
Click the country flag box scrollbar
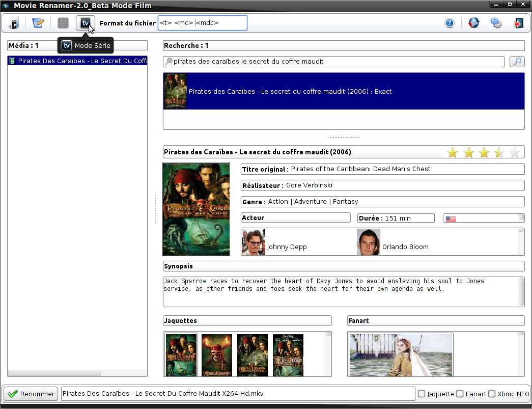pos(521,217)
